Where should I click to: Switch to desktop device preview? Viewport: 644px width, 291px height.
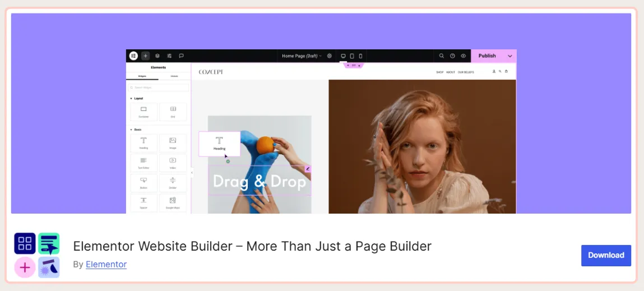pyautogui.click(x=344, y=56)
